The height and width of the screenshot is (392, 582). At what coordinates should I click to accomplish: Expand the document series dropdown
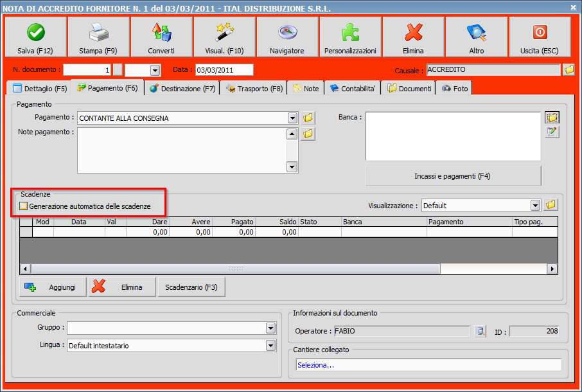[155, 70]
